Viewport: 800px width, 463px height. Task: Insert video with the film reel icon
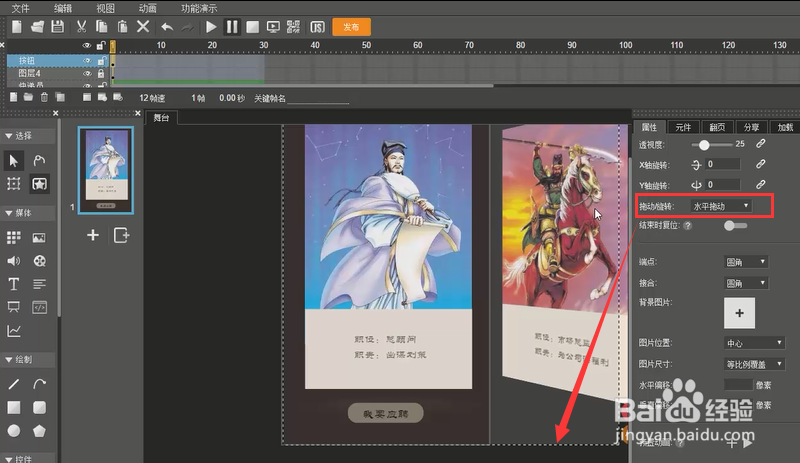point(39,261)
